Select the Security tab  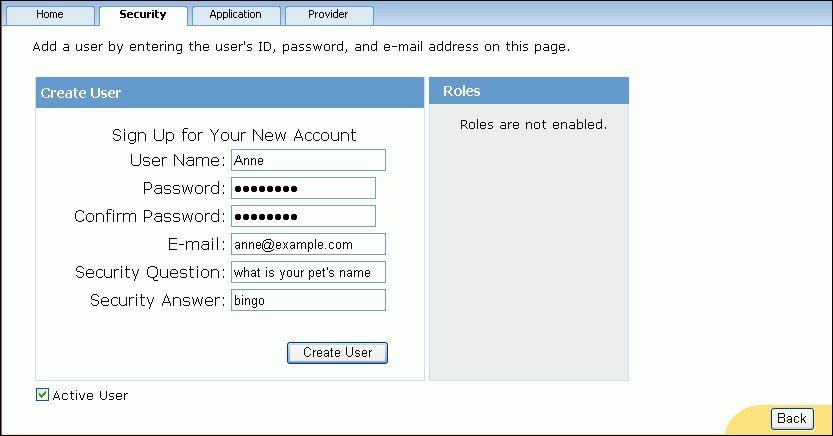coord(142,15)
